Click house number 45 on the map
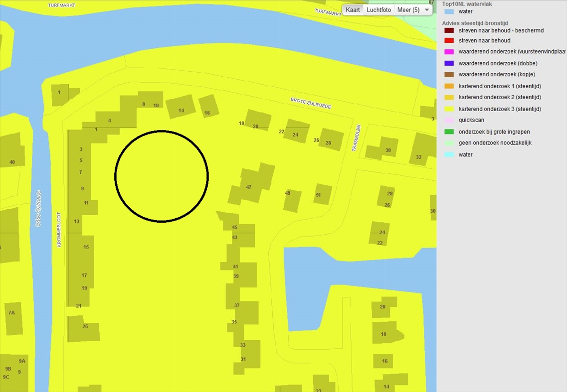 (x=235, y=227)
